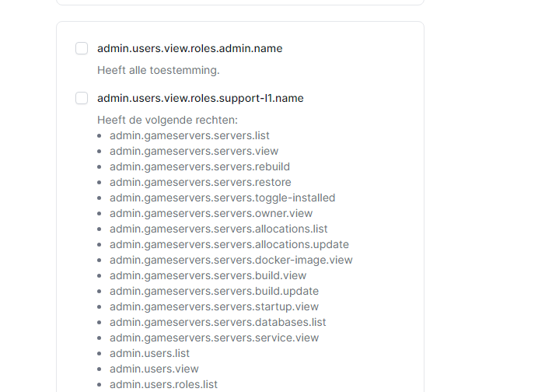Click the 'Heeft alle toestemming.' description text
545x392 pixels.
(x=159, y=70)
